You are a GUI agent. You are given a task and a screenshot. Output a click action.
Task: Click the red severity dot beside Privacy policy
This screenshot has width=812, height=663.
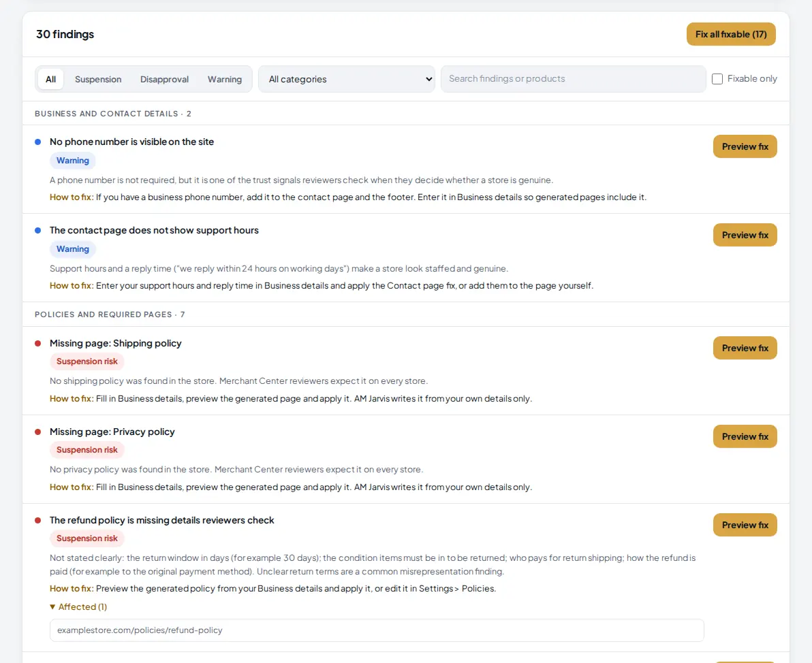[x=37, y=432]
